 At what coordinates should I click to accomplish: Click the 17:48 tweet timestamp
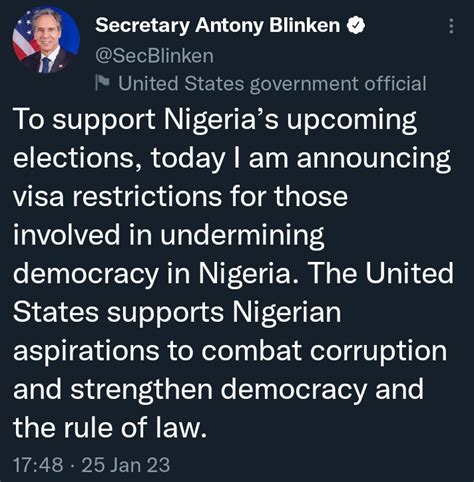click(x=38, y=465)
